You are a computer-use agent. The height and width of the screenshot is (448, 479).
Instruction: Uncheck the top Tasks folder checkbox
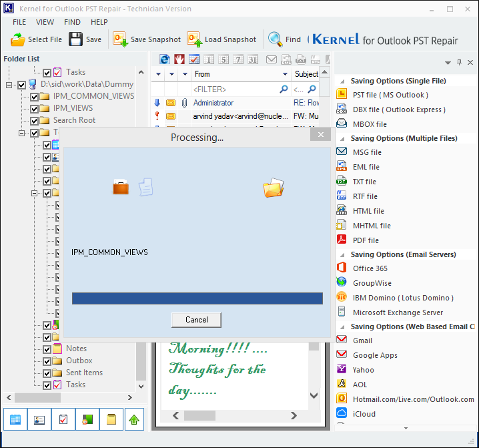tap(47, 73)
